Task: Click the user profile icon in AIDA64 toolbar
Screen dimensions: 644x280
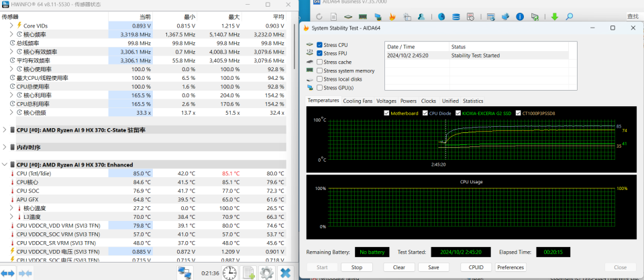Action: coord(421,17)
